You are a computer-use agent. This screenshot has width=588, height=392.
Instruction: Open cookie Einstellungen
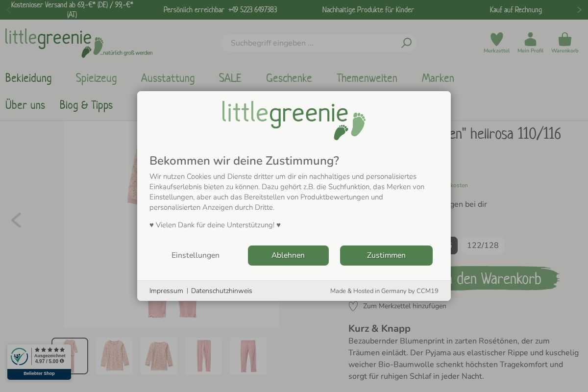tap(196, 255)
